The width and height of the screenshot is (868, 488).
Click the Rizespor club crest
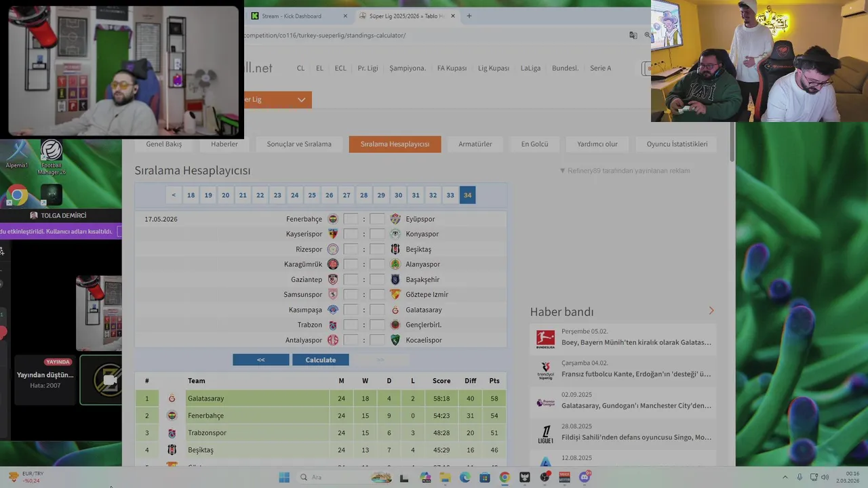pos(333,249)
